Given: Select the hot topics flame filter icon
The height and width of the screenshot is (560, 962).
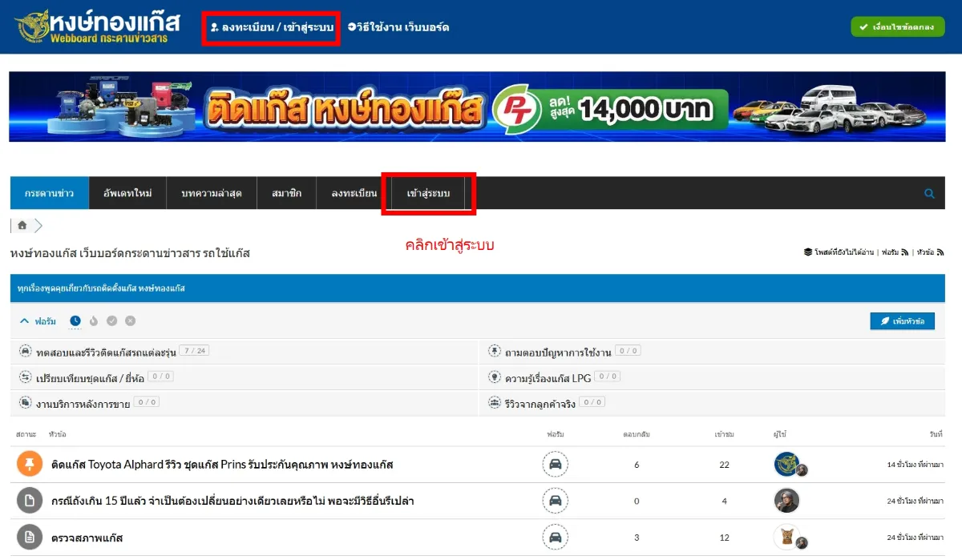Looking at the screenshot, I should (93, 320).
